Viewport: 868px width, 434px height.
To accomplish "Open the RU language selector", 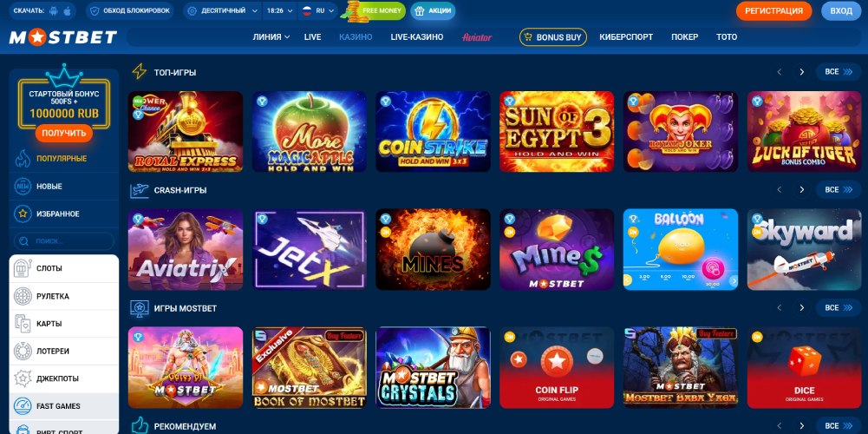I will point(317,11).
